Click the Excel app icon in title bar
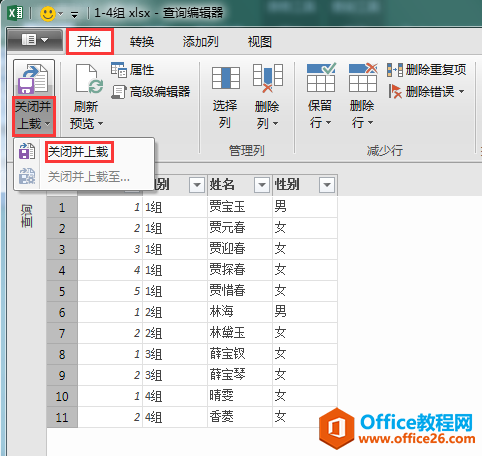The width and height of the screenshot is (482, 456). pyautogui.click(x=16, y=13)
